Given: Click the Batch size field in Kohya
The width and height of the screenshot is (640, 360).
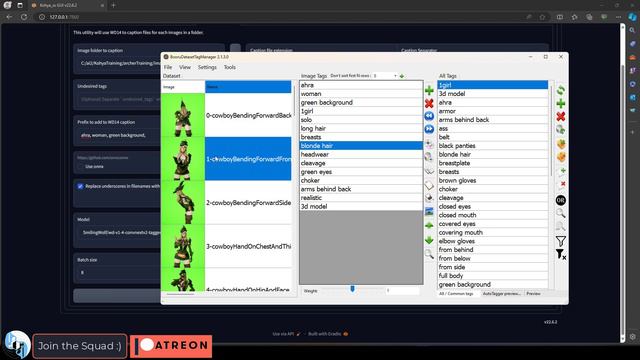Looking at the screenshot, I should (118, 272).
